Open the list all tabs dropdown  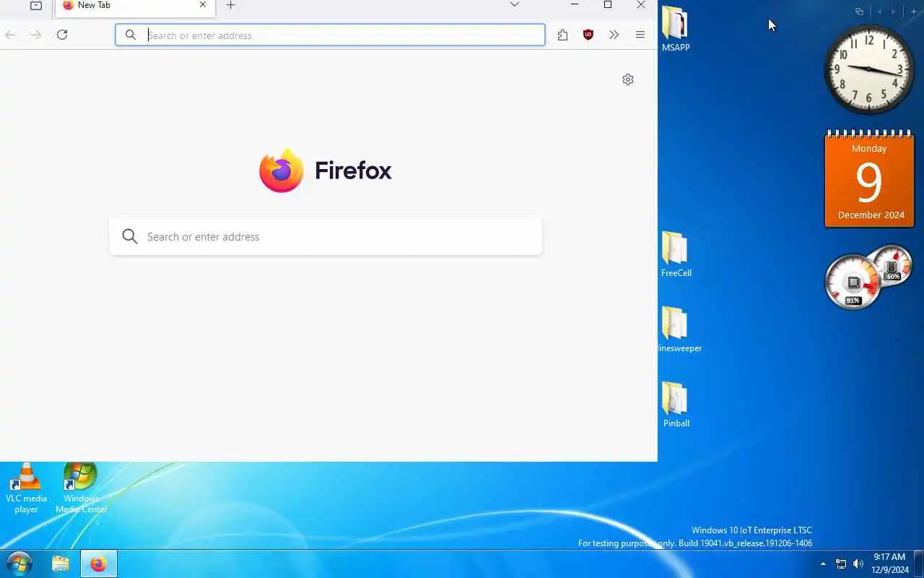[x=515, y=5]
